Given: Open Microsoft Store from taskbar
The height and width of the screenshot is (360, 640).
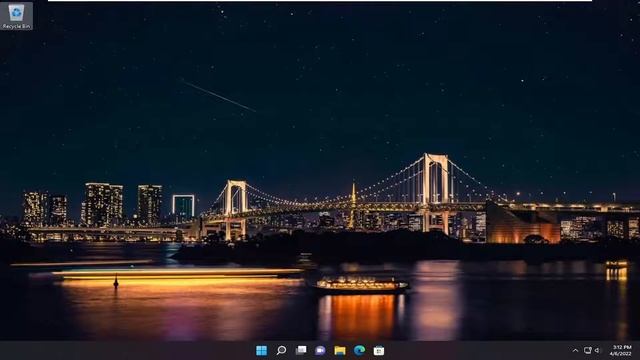Looking at the screenshot, I should point(379,350).
